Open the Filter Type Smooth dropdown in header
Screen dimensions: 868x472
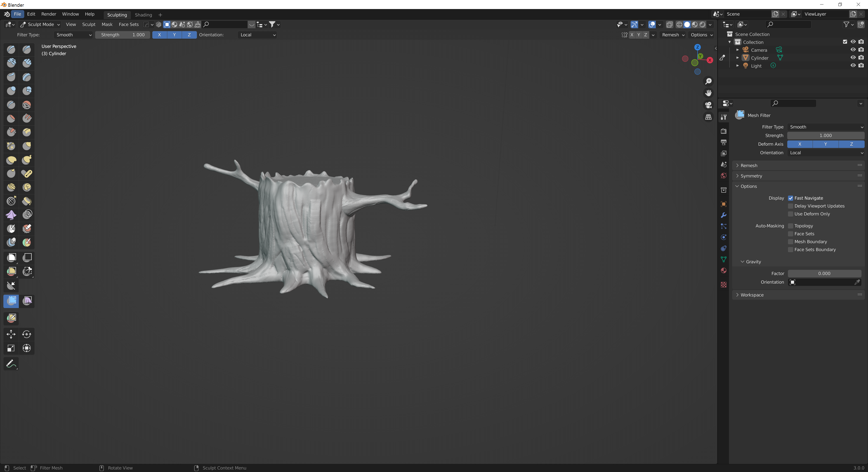[73, 35]
